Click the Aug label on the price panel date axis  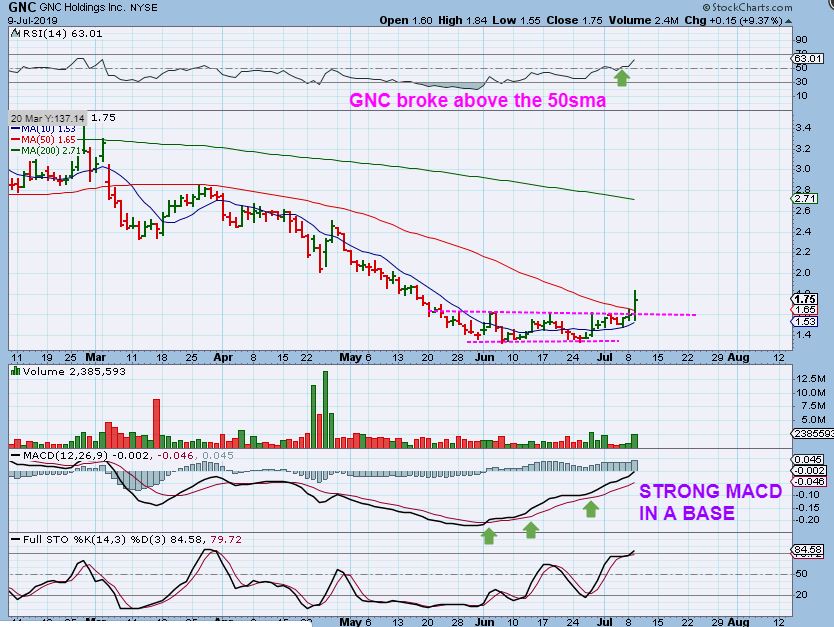pyautogui.click(x=738, y=357)
